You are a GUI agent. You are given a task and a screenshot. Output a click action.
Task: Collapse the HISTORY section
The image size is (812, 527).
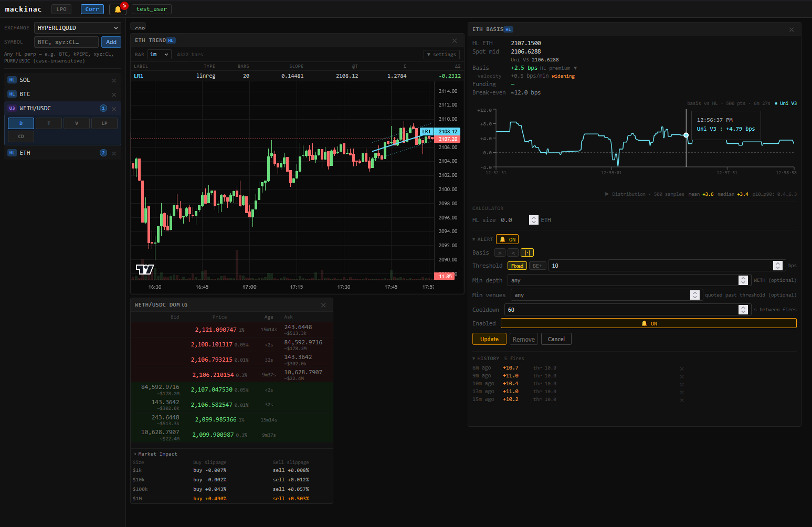click(x=486, y=359)
